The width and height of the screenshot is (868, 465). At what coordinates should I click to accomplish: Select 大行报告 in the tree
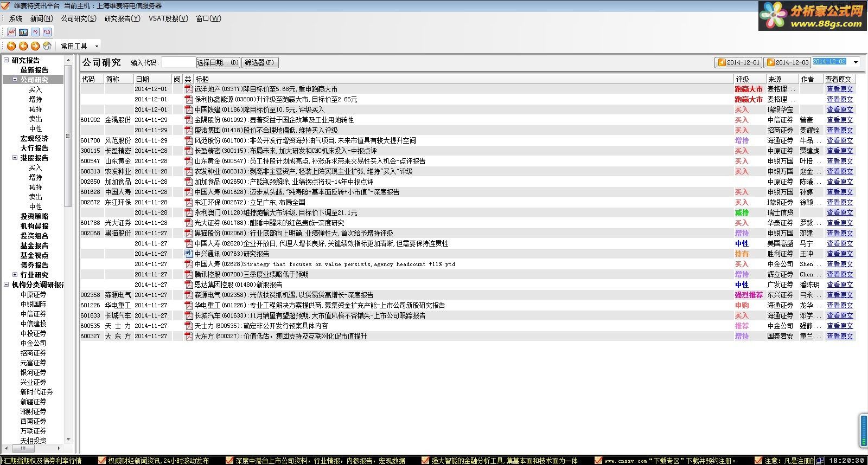34,148
